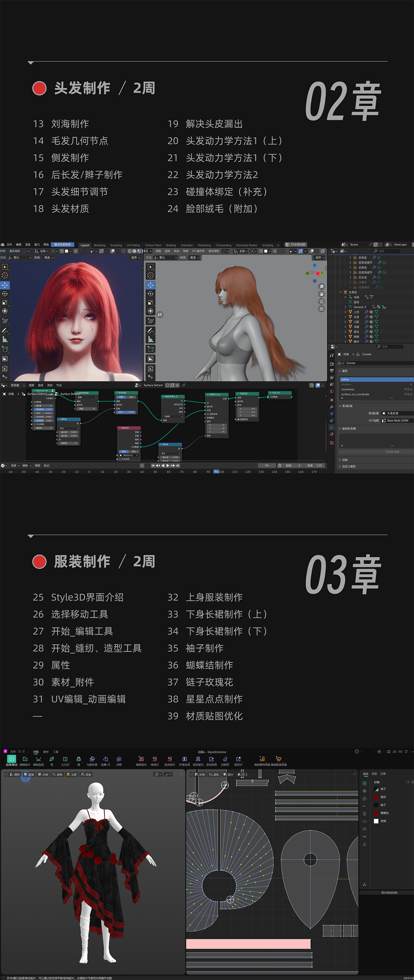Screen dimensions: 414x980
Task: Click the 选择/移动 tool in Style3D
Action: [x=11, y=761]
